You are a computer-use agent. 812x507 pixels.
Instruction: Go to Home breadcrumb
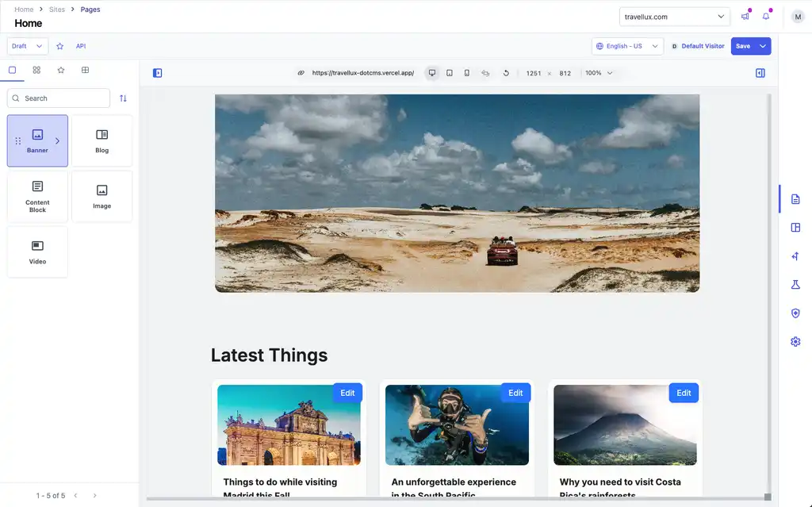point(24,10)
